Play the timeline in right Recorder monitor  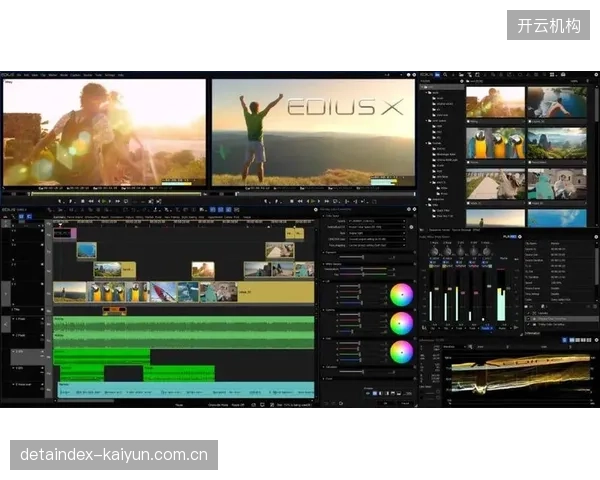(x=313, y=201)
